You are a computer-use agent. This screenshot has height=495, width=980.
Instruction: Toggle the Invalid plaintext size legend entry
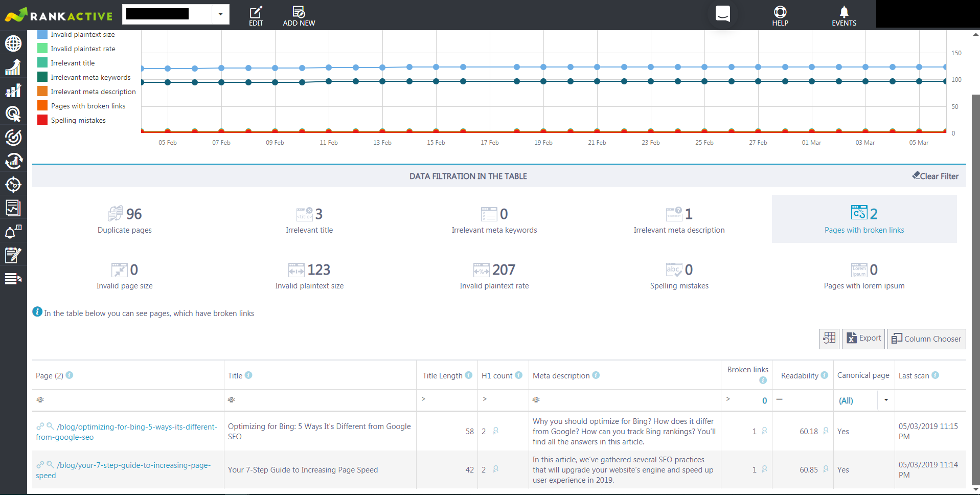click(76, 34)
